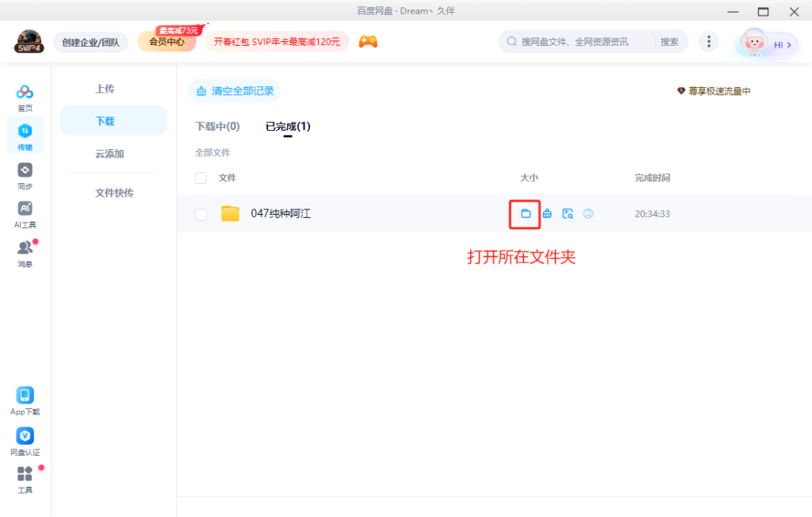
Task: Open AI工具 in left sidebar
Action: coord(25,214)
